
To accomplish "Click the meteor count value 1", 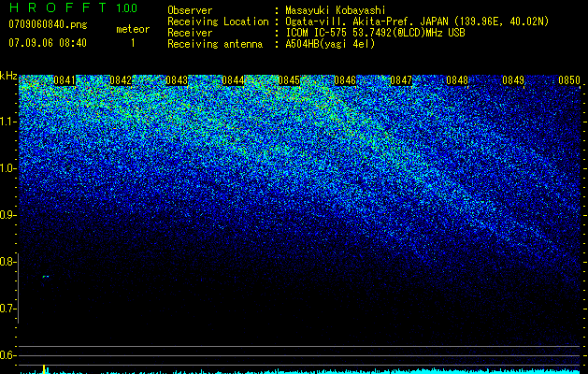I will click(133, 43).
